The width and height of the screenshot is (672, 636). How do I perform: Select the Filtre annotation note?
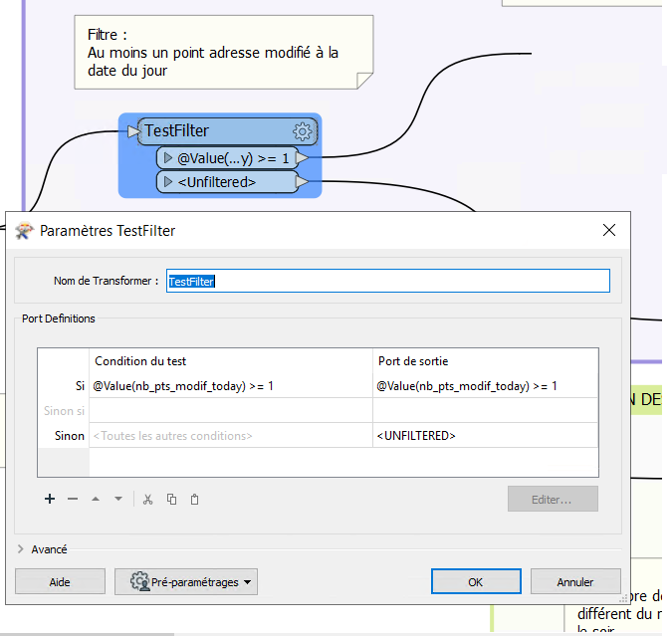224,53
